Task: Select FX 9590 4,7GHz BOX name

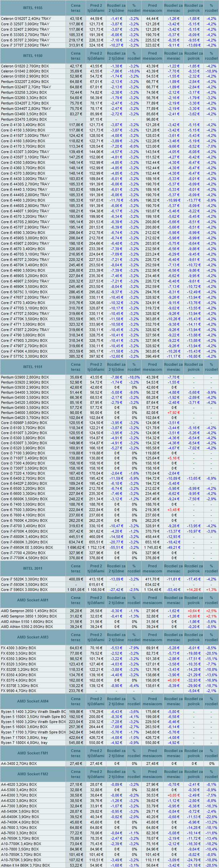Action: [x=19, y=691]
